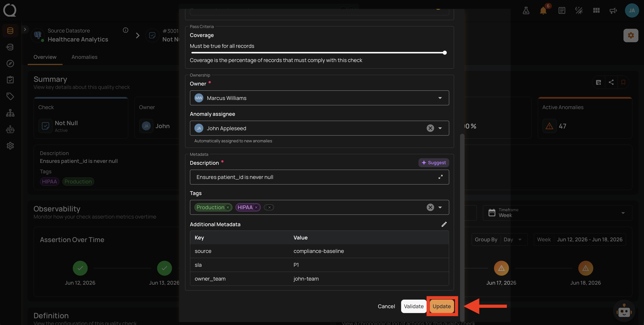Screen dimensions: 644x325
Task: Click the sla metadata key
Action: (x=198, y=265)
